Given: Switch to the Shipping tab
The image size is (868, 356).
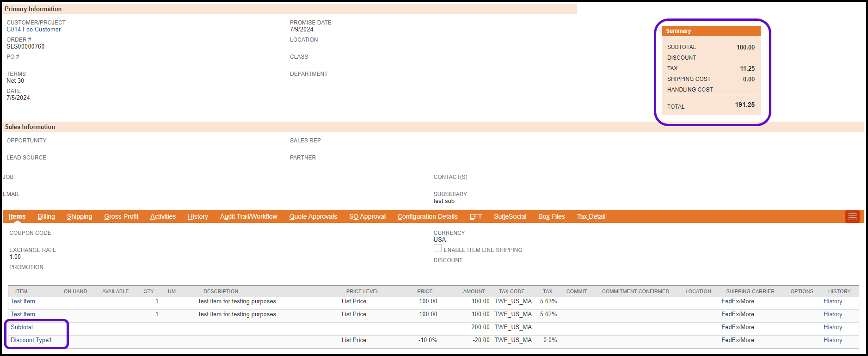Looking at the screenshot, I should coord(80,216).
